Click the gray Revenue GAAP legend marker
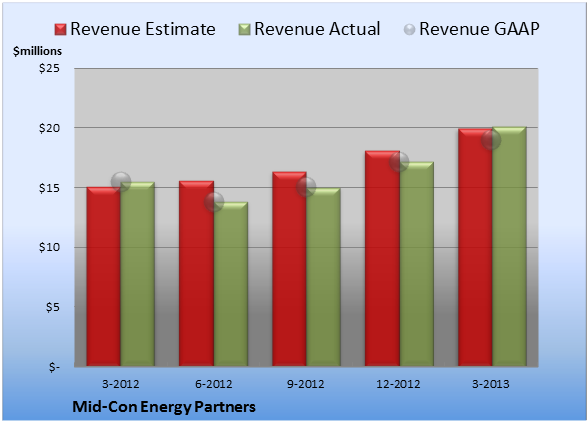 [x=410, y=29]
